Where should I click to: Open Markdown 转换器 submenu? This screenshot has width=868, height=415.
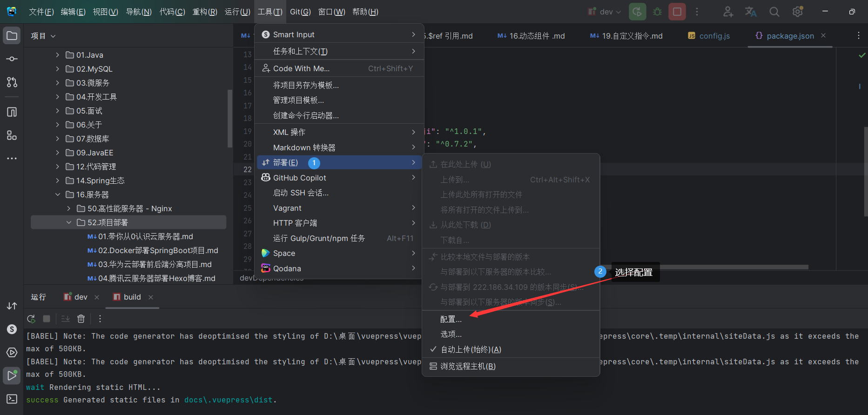339,147
